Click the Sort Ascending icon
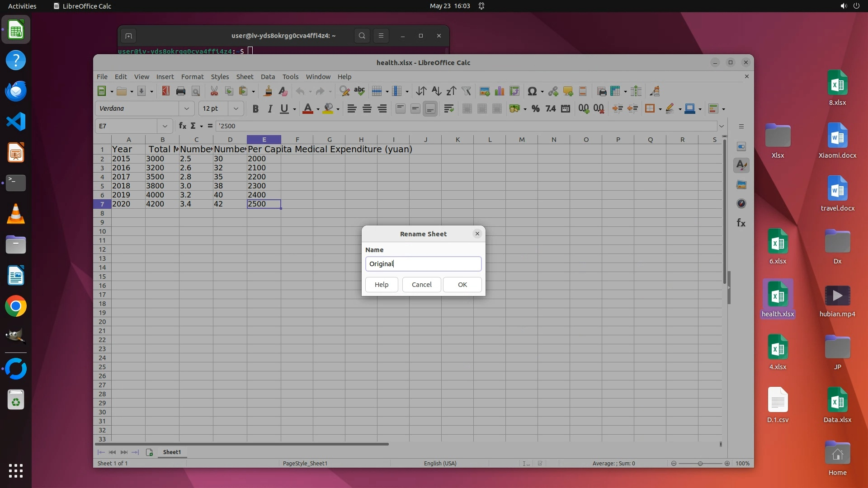 436,91
